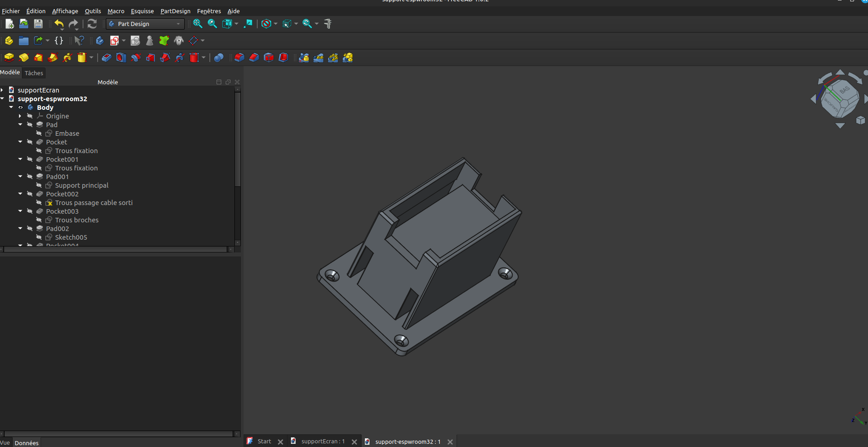Open the Part Design workbench dropdown
Image resolution: width=868 pixels, height=447 pixels.
tap(145, 24)
